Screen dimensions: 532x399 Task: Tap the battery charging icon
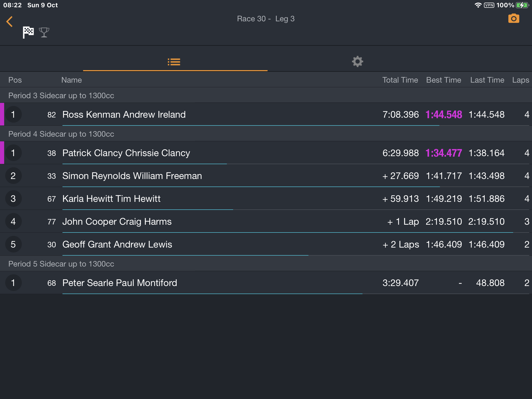[522, 5]
